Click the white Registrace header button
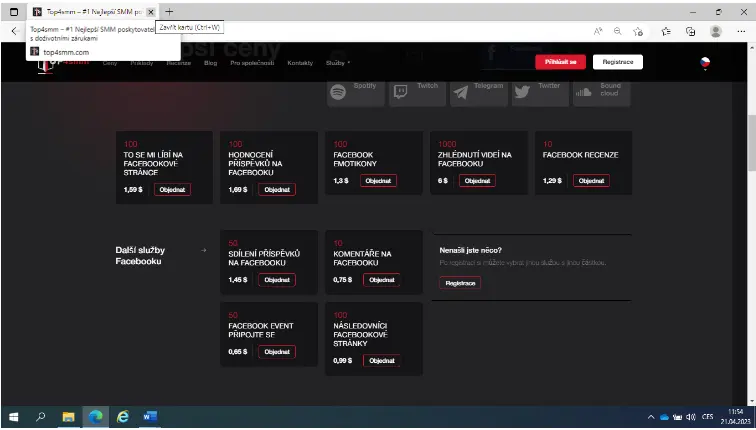 pyautogui.click(x=618, y=62)
